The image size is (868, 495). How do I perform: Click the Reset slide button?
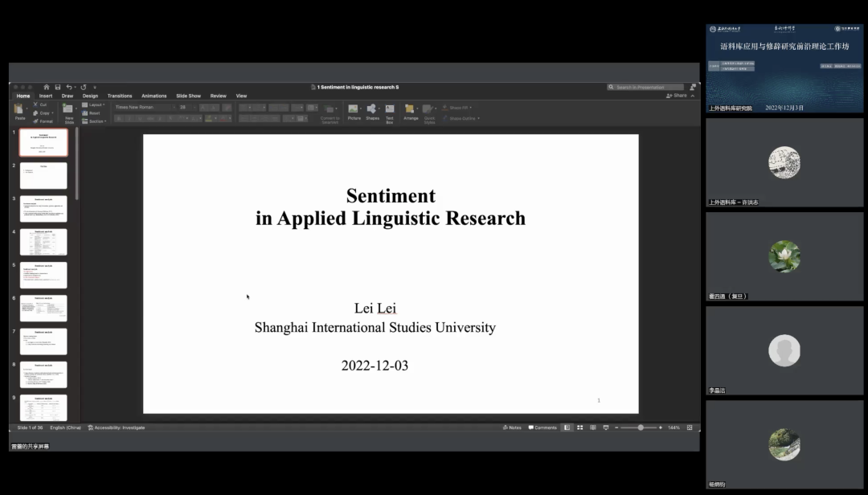tap(91, 113)
